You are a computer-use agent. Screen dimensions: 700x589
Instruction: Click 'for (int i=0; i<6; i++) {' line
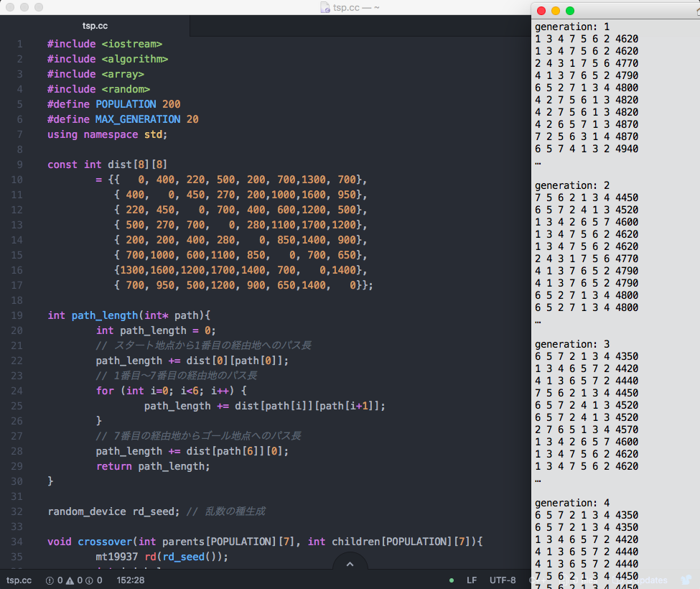pyautogui.click(x=171, y=391)
